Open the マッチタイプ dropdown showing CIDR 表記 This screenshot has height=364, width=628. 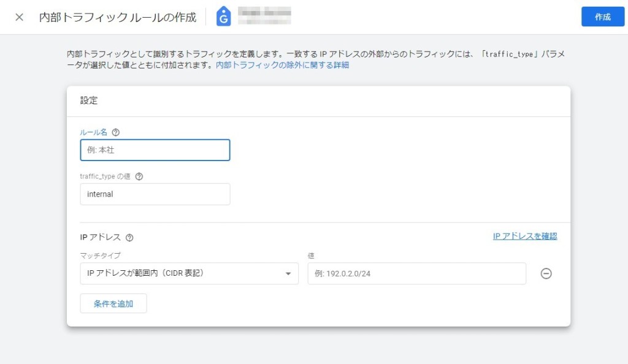pos(181,274)
